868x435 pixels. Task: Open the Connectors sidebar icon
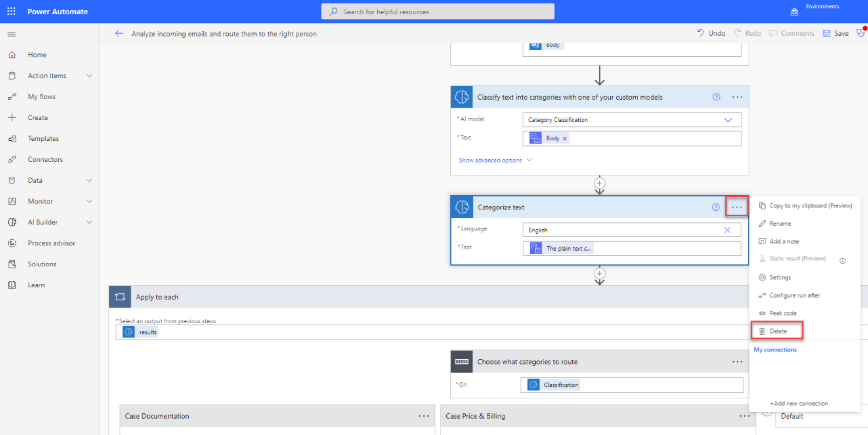point(11,159)
